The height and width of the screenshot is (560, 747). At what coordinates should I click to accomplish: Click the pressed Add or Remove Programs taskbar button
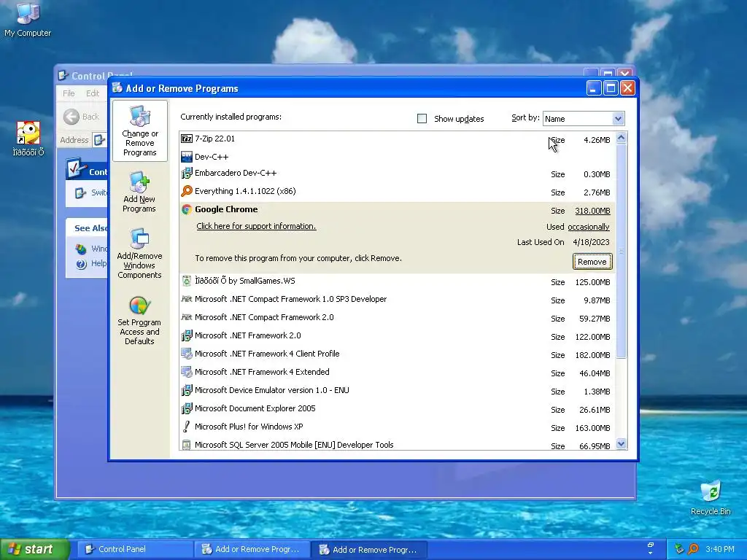(368, 550)
